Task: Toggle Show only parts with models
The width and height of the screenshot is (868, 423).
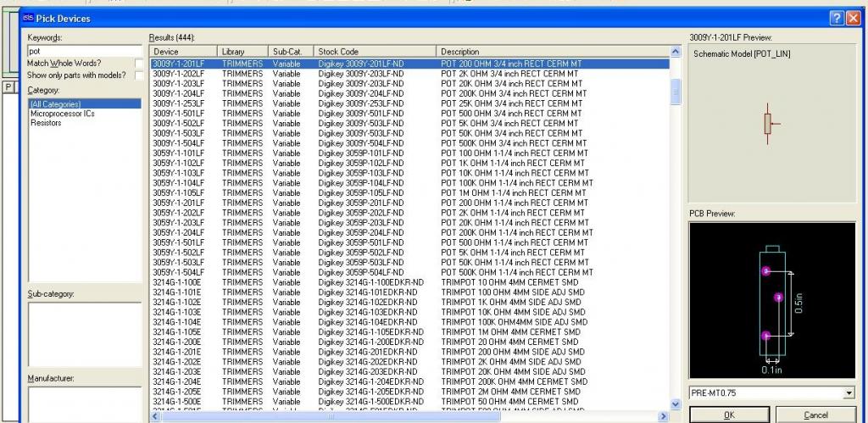Action: click(x=138, y=75)
